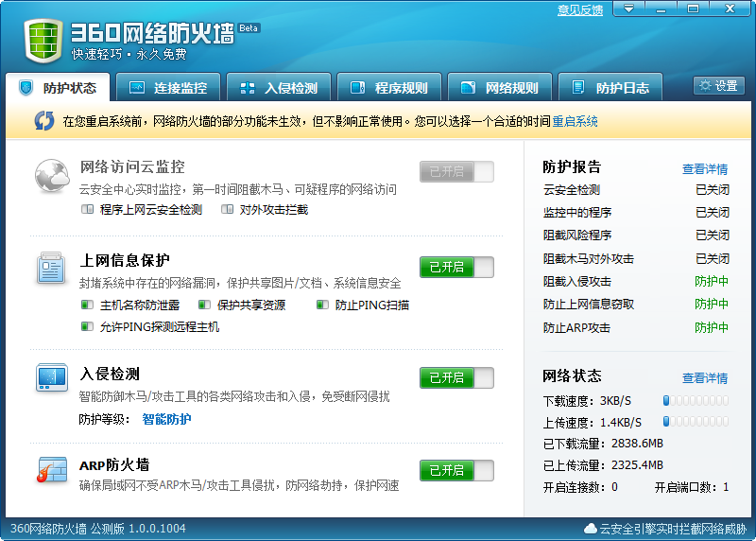Viewport: 756px width, 541px height.
Task: Switch to the 入侵检测 tab
Action: [279, 87]
